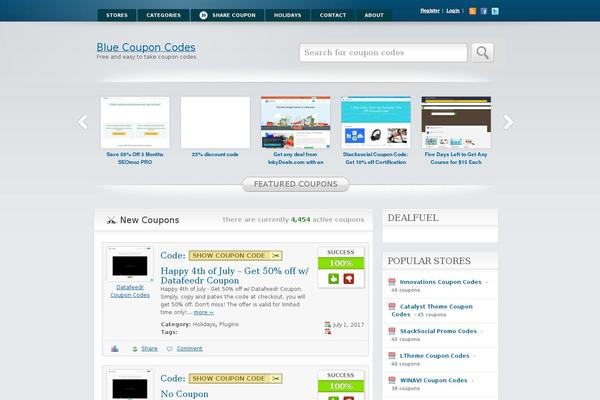This screenshot has height=400, width=600.
Task: Click the search for coupon codes field
Action: 383,52
